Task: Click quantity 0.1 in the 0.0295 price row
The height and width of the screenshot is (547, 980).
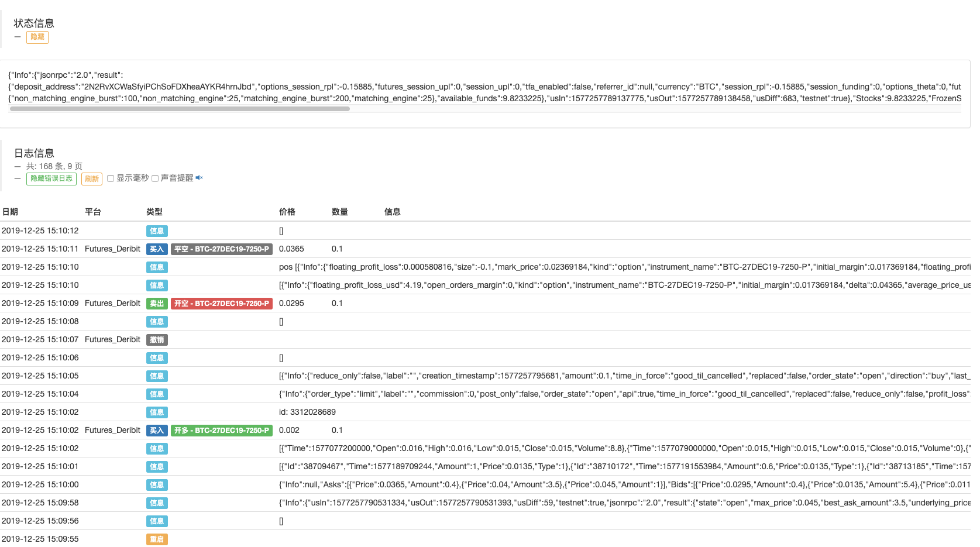Action: (337, 303)
